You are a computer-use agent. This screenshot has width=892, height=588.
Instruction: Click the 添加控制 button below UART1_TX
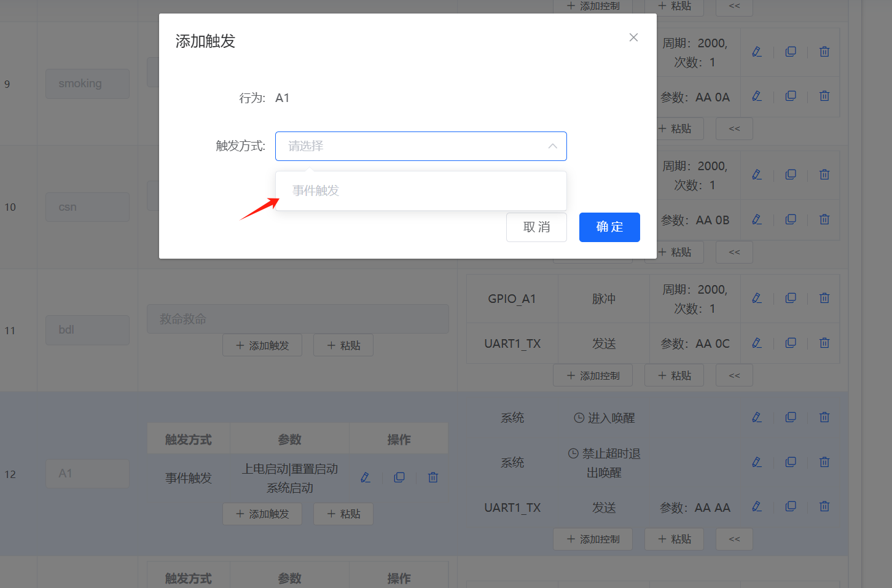point(592,375)
